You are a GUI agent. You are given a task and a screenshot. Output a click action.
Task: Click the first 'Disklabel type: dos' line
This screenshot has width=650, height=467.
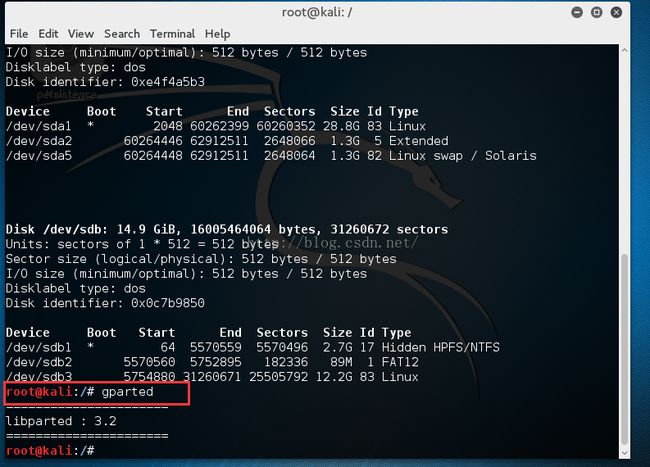pos(76,67)
